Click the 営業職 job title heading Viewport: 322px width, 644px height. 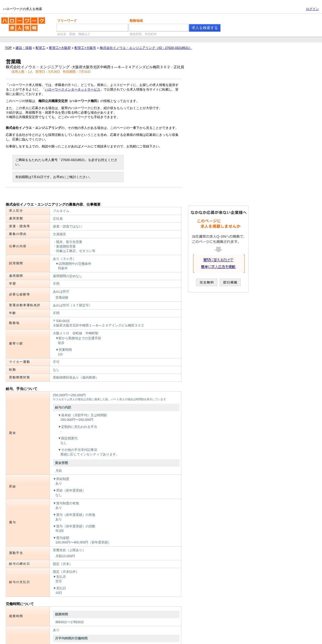click(x=13, y=62)
